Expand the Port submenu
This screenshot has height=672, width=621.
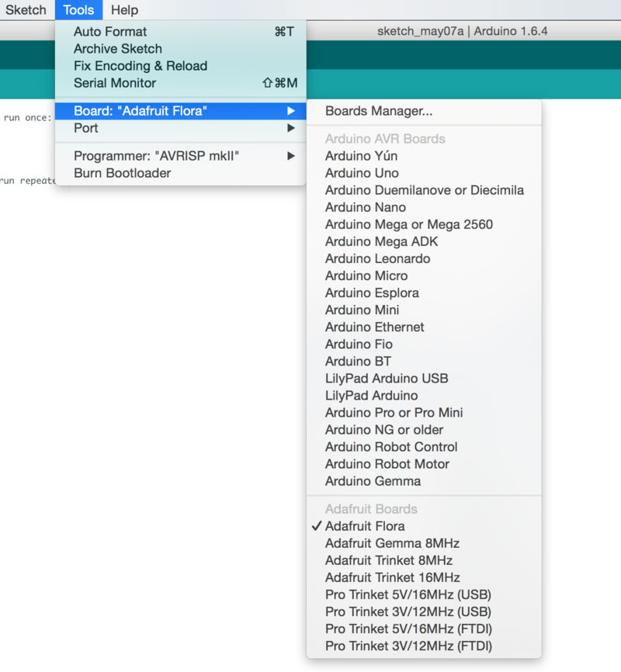tap(85, 128)
